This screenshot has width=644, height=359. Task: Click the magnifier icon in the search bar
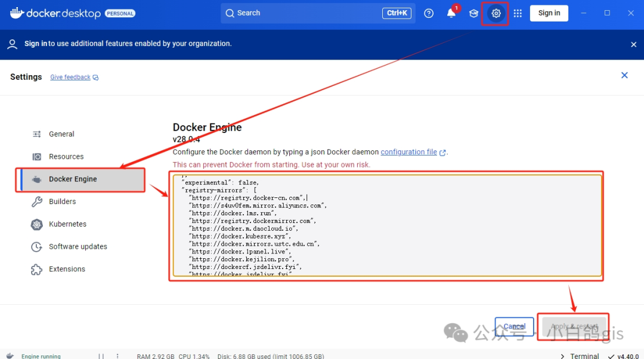tap(230, 13)
